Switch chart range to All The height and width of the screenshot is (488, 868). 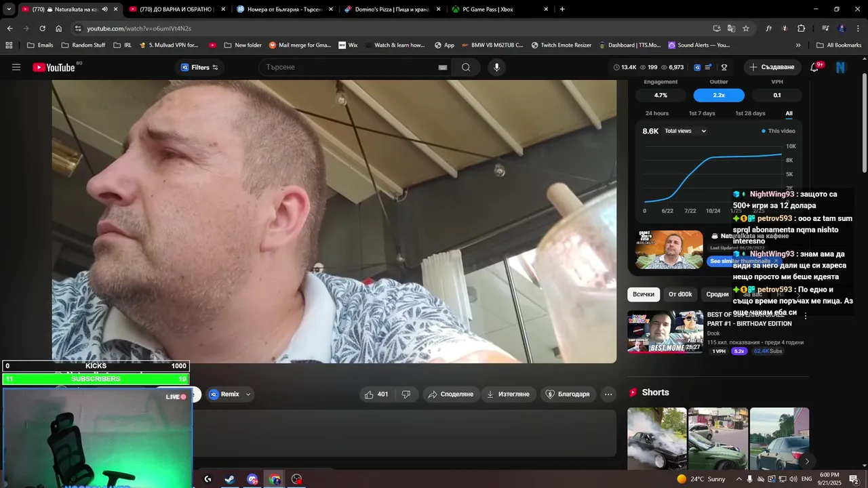click(789, 113)
